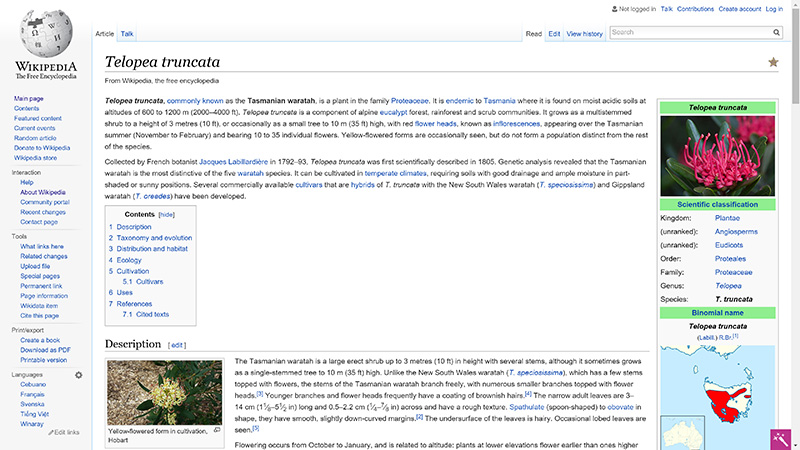
Task: Click the featured article star icon
Action: 773,62
